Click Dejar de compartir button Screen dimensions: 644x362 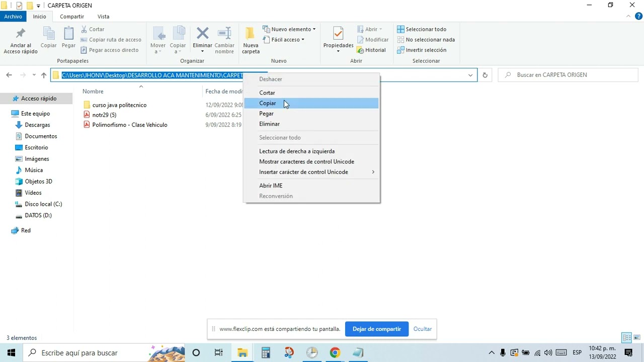(x=377, y=329)
